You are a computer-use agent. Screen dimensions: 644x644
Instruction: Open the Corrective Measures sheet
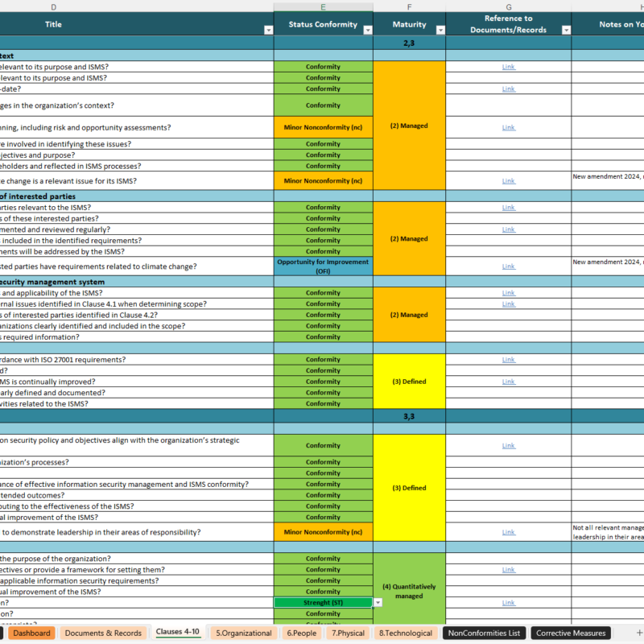click(571, 633)
